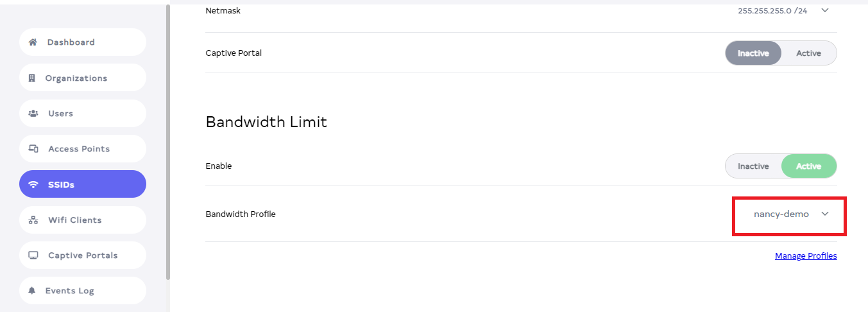Open the nancy-demo Bandwidth Profile dropdown
Image resolution: width=868 pixels, height=312 pixels.
(x=789, y=214)
